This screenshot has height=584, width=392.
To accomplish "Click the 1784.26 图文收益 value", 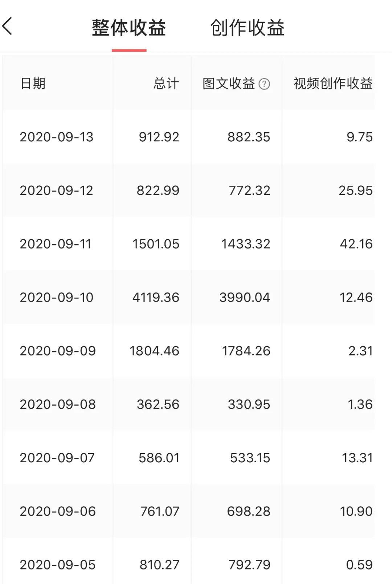I will click(x=246, y=351).
